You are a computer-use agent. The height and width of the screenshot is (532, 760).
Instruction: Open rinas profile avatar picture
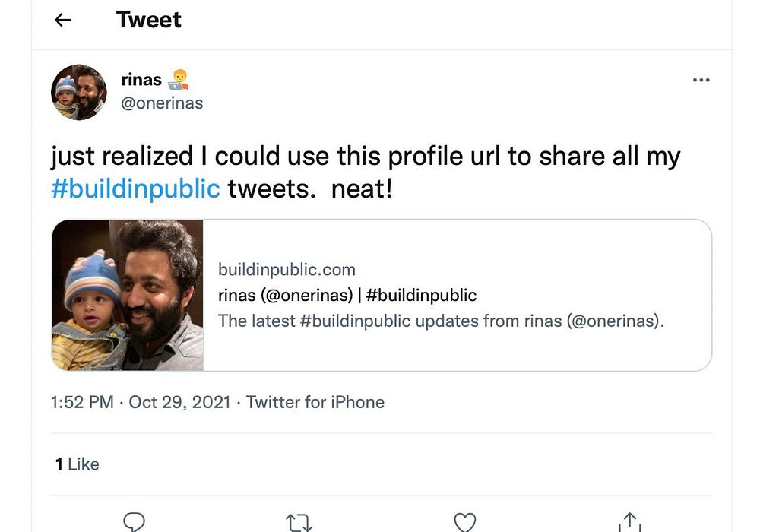coord(78,92)
